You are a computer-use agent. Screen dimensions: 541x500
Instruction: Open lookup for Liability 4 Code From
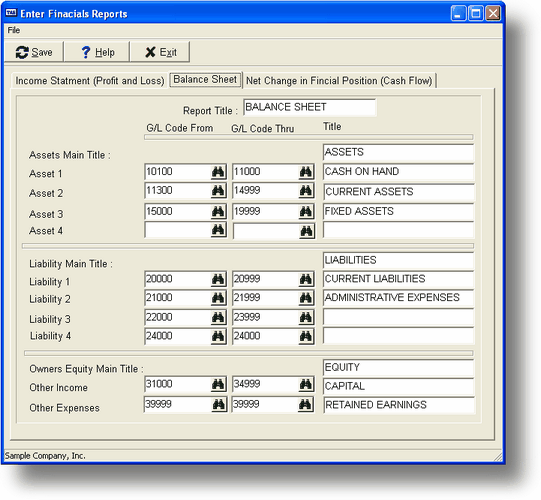click(x=218, y=336)
